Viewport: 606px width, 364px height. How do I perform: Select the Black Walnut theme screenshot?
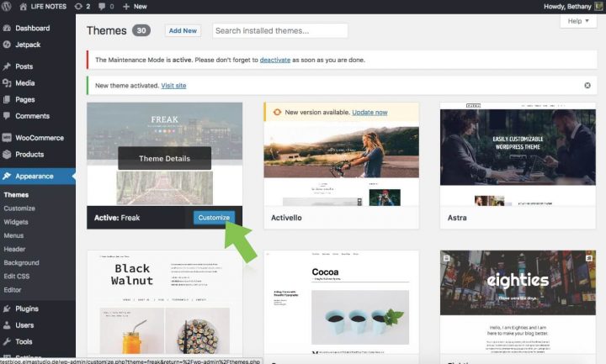pyautogui.click(x=165, y=303)
